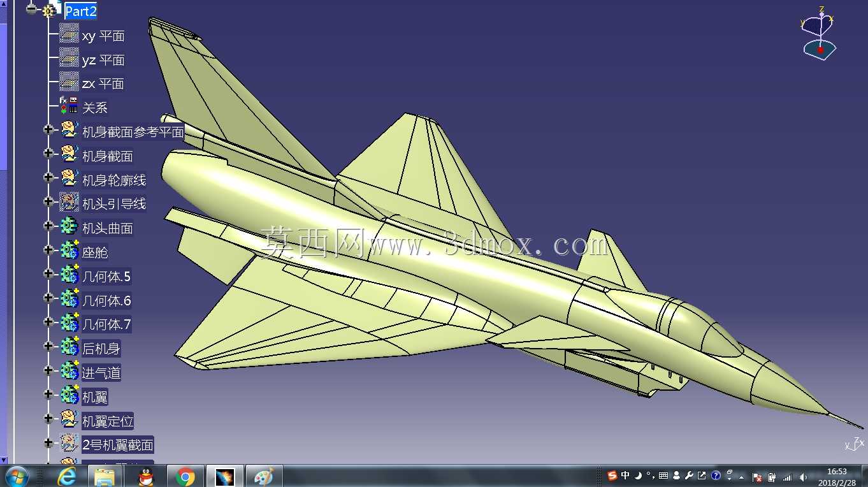Viewport: 868px width, 487px height.
Task: Open File Explorer from the taskbar
Action: [x=104, y=476]
